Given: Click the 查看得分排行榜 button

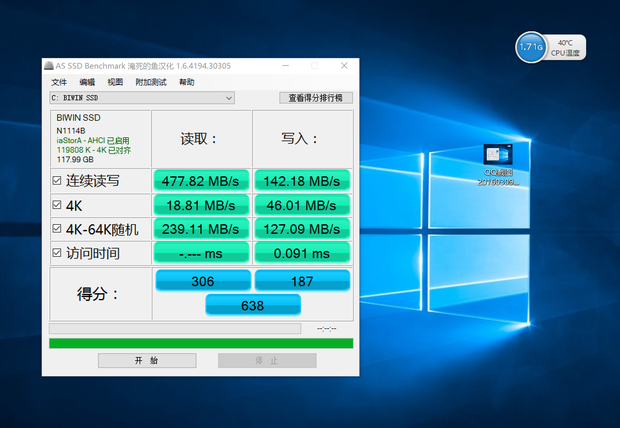Looking at the screenshot, I should (x=315, y=98).
